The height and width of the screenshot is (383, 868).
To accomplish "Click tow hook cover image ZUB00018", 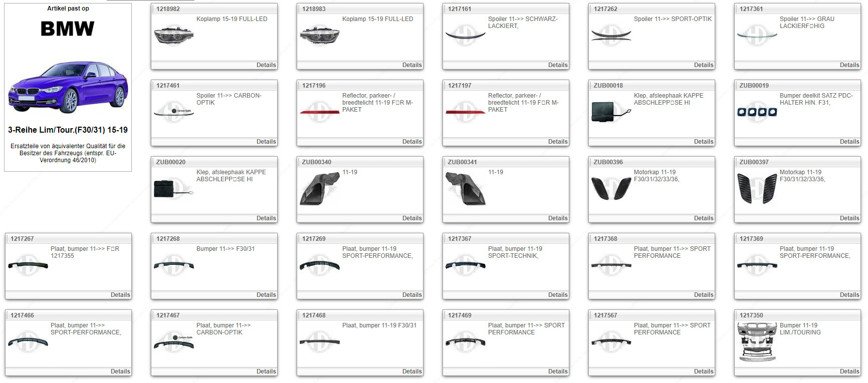I will coord(611,112).
